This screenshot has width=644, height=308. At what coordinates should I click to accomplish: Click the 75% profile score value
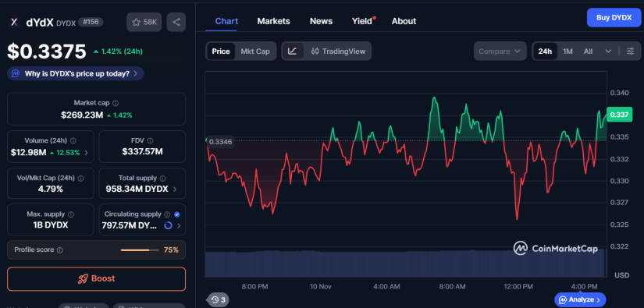pos(171,250)
